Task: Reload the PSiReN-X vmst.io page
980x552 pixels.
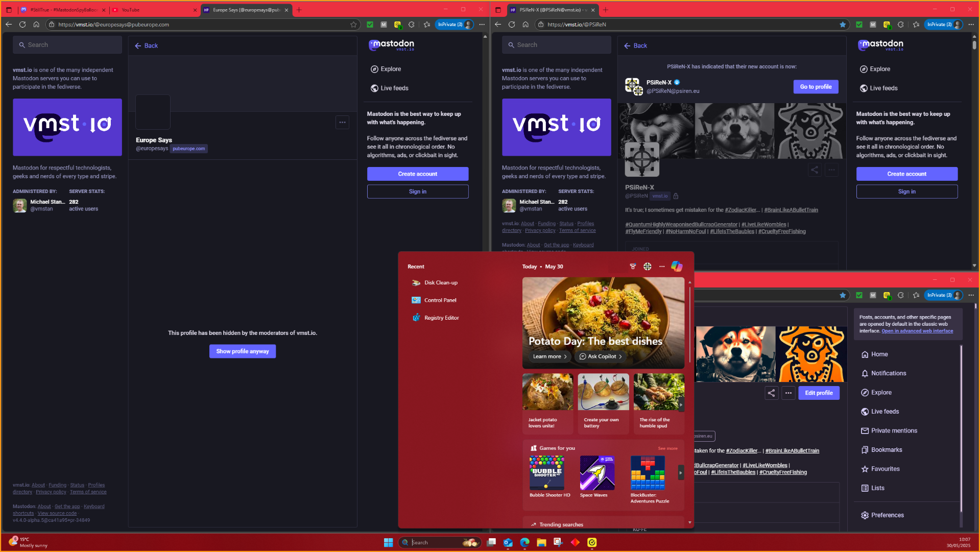Action: point(512,25)
